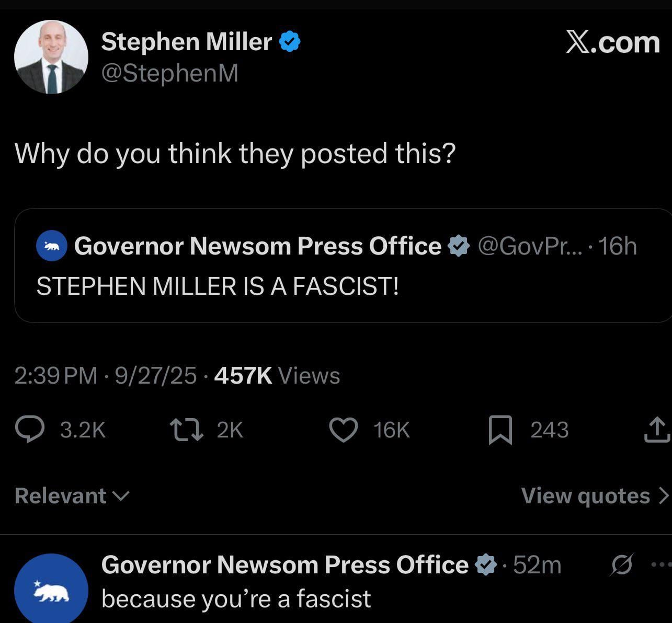Open the reply comment icon
Screen dimensions: 672x623
(x=30, y=430)
